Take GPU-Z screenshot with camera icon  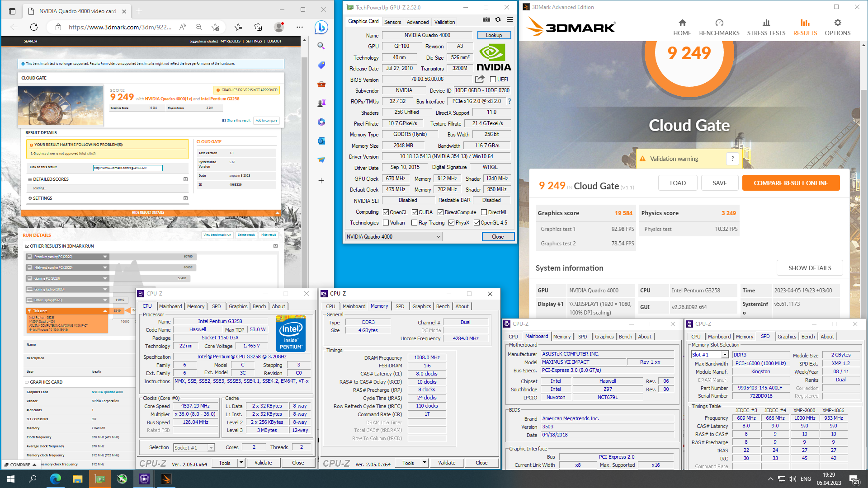pos(486,20)
